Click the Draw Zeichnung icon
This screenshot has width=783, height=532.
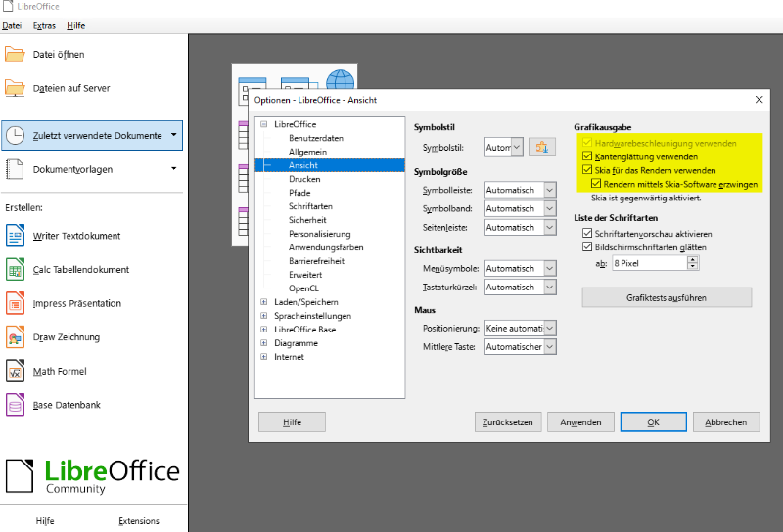tap(15, 337)
